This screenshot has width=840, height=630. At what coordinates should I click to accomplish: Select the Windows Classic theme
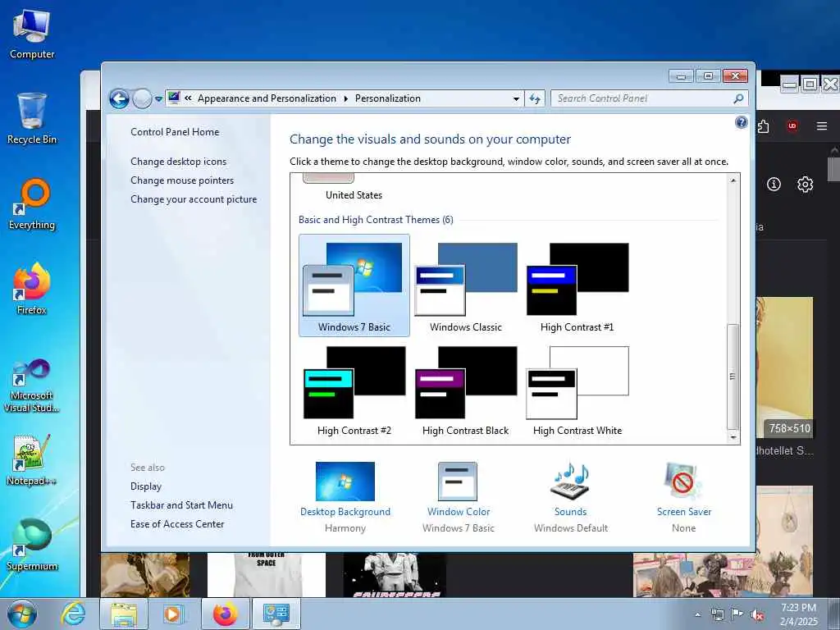point(466,285)
